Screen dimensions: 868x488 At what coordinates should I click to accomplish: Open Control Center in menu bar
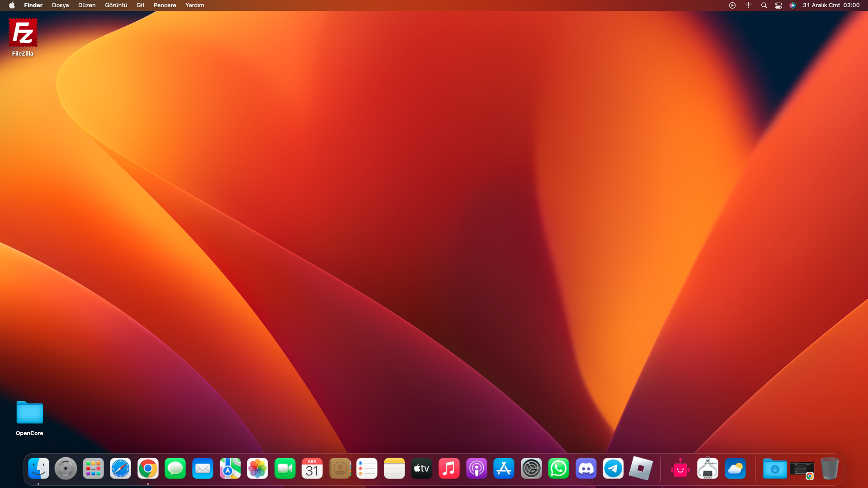point(778,5)
